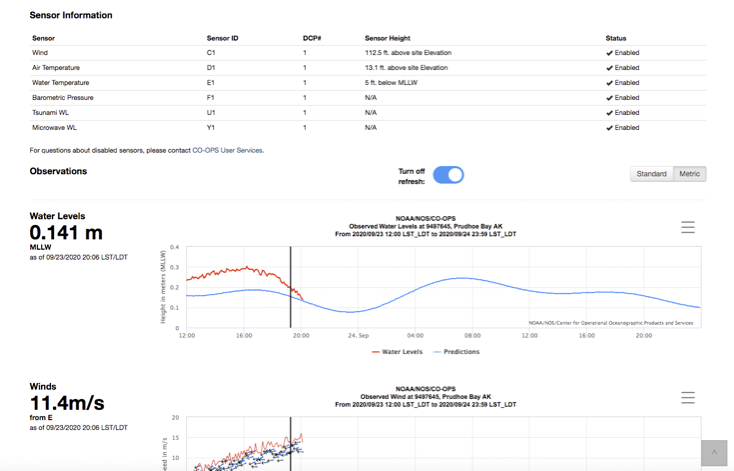
Task: Click the Air Temperature Enabled checkmark
Action: [609, 68]
